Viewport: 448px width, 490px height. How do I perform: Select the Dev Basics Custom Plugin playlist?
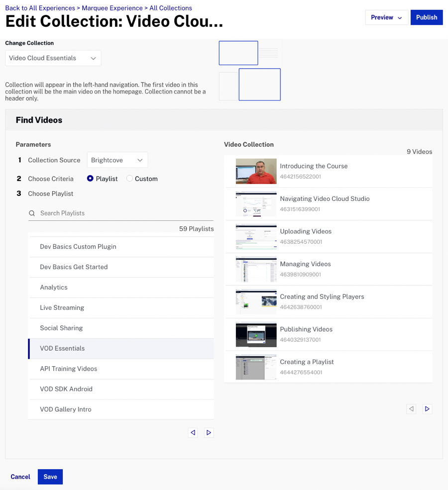pyautogui.click(x=121, y=247)
